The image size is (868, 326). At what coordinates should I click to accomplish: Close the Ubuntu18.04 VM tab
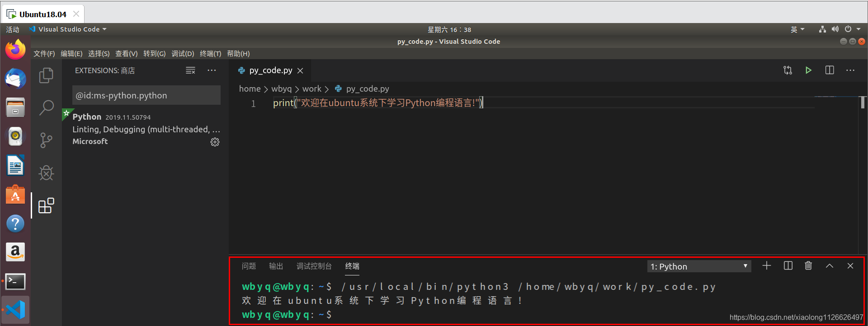click(x=76, y=14)
